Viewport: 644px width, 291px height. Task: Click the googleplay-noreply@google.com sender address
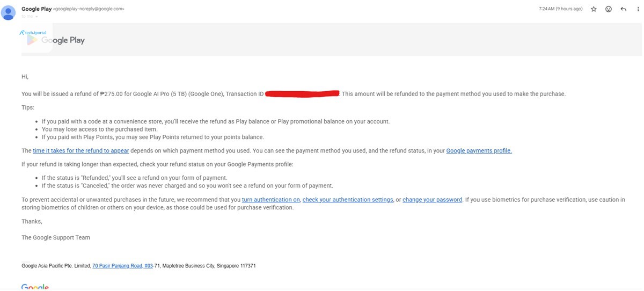pos(89,9)
